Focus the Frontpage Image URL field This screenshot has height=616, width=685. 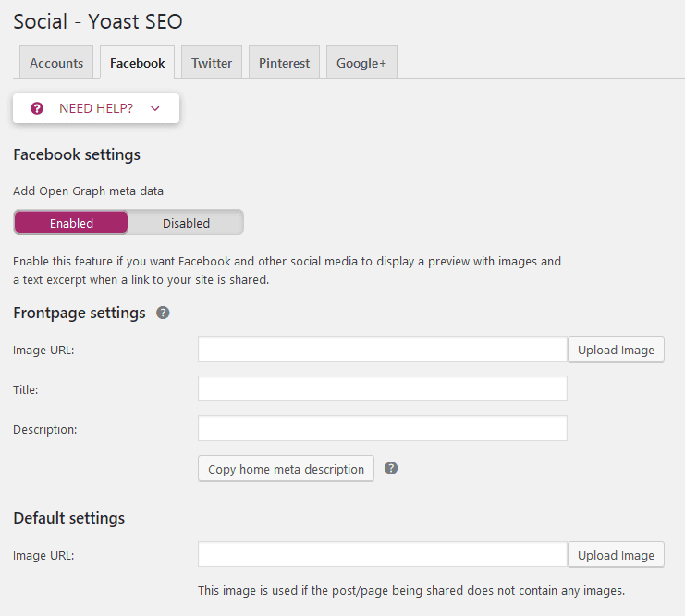click(383, 349)
